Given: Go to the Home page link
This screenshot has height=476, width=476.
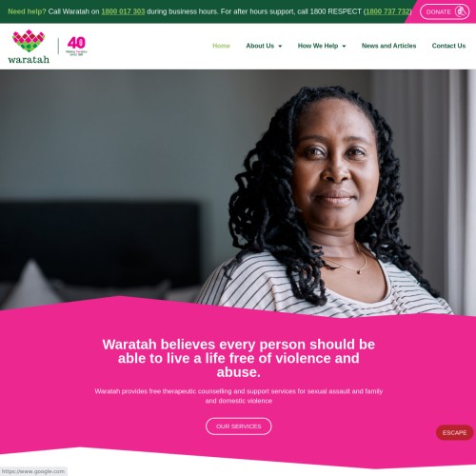Looking at the screenshot, I should click(x=221, y=46).
